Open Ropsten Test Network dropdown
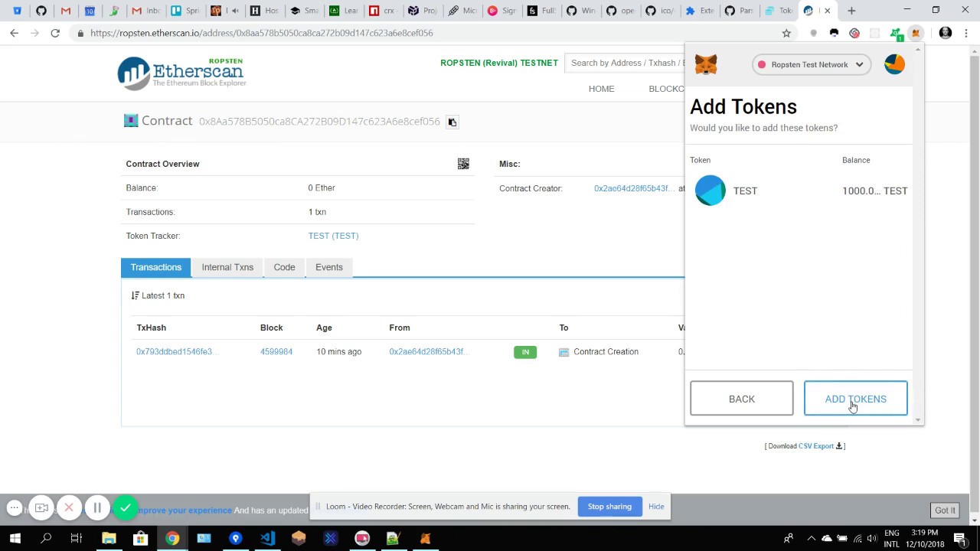980x551 pixels. pyautogui.click(x=811, y=64)
